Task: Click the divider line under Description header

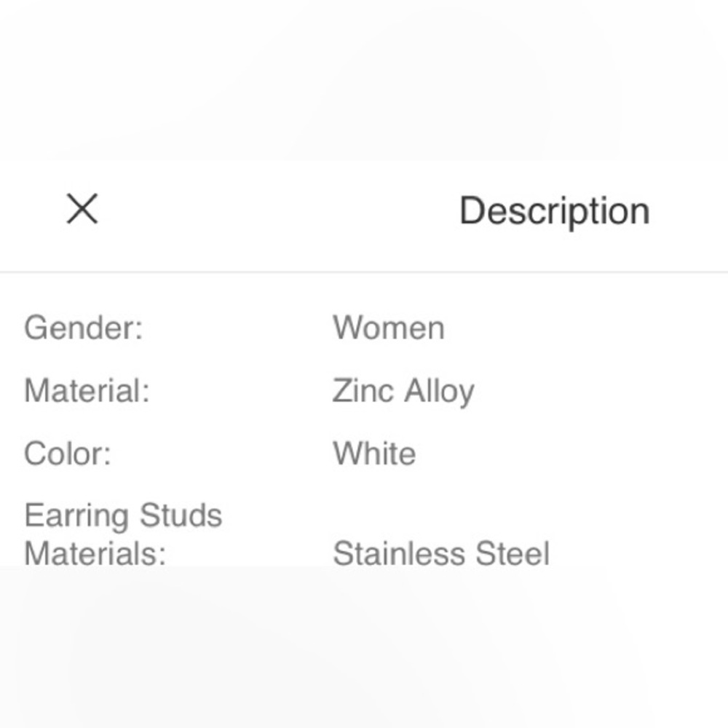Action: pyautogui.click(x=364, y=272)
